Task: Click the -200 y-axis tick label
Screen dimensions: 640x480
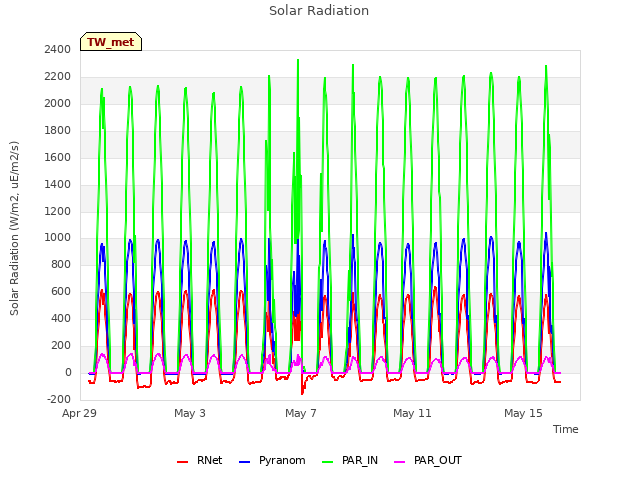Action: (x=59, y=399)
